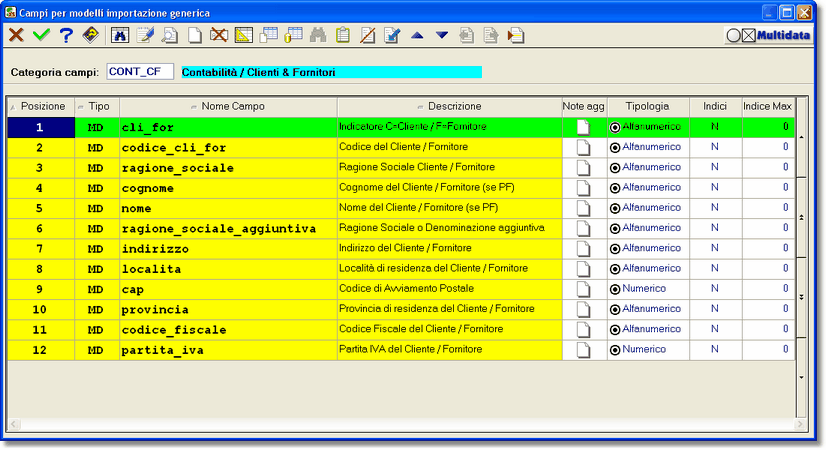Click the table with database cylinder icon
The image size is (826, 450).
coord(293,35)
